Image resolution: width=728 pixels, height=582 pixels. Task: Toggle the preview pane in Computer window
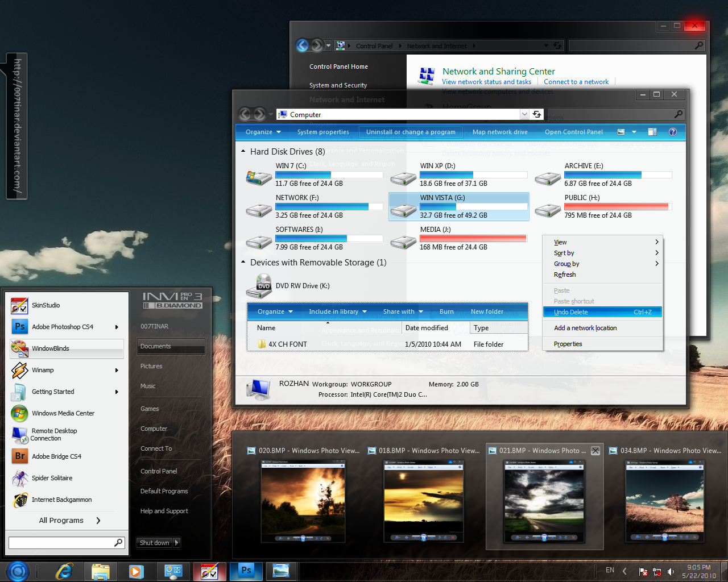652,132
